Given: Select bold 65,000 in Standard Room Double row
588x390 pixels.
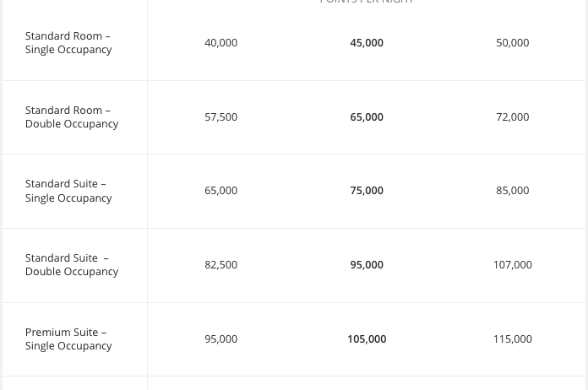Looking at the screenshot, I should coord(367,117).
